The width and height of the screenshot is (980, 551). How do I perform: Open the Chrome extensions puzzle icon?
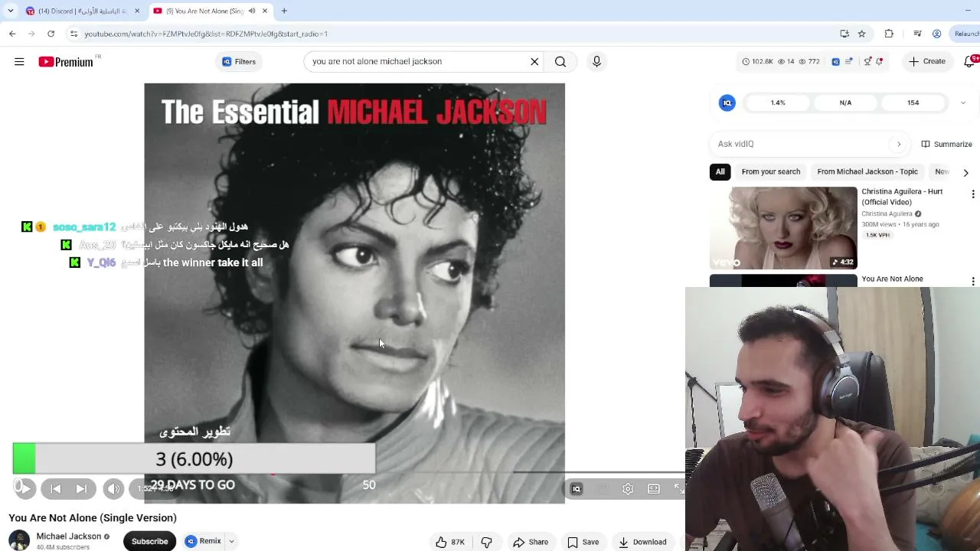tap(889, 34)
